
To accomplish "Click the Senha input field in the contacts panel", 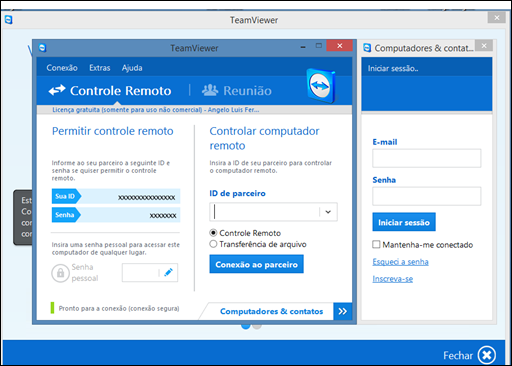I will click(x=426, y=196).
